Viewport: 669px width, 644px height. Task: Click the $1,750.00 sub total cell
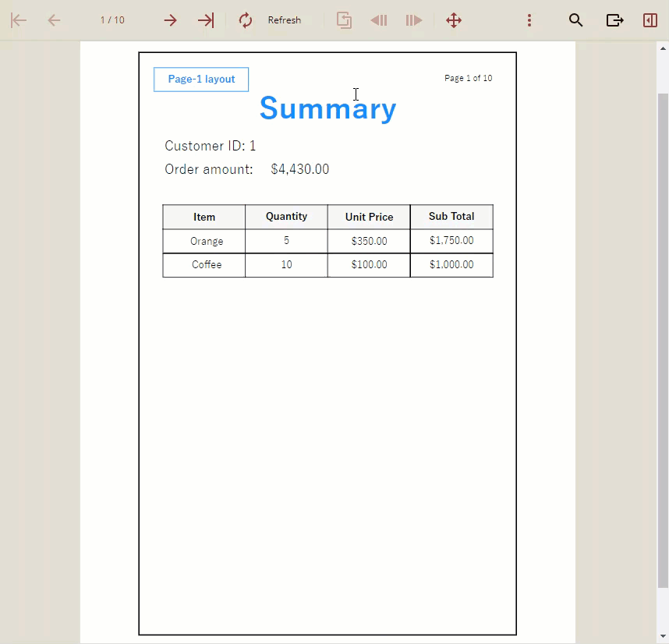451,241
